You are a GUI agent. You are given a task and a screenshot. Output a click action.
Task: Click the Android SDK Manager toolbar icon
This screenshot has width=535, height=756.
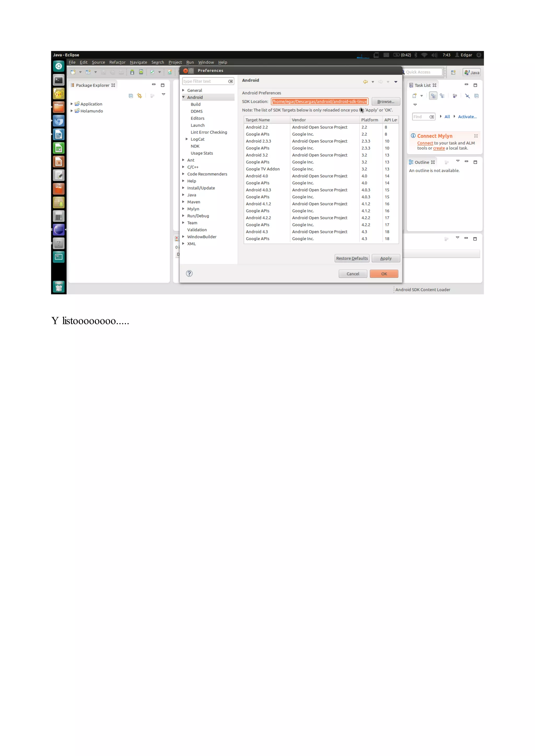click(132, 72)
